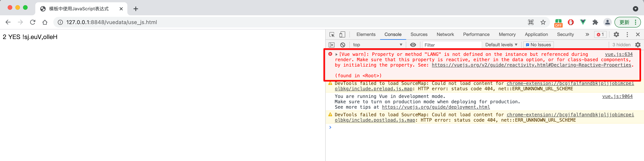Open the red Opera-style extension icon

[x=571, y=22]
